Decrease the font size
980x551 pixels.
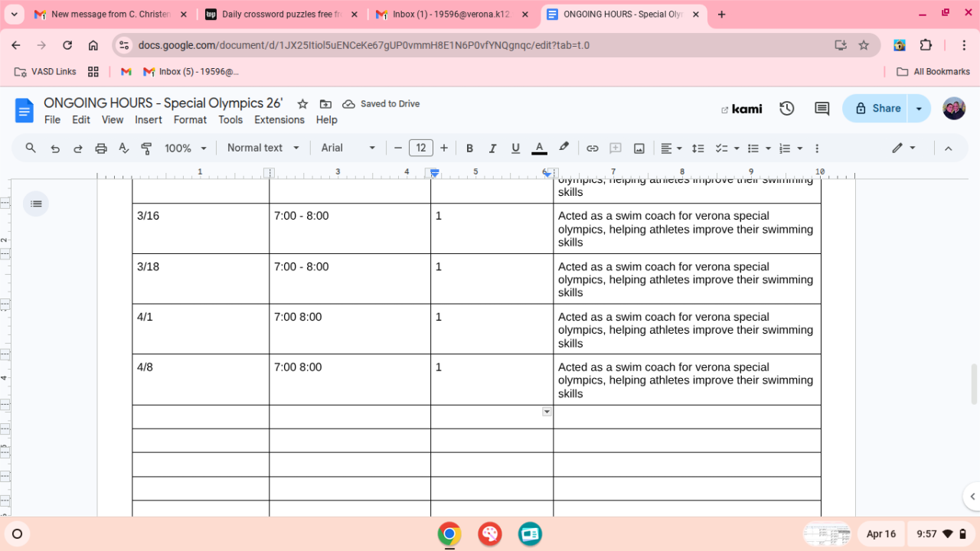pyautogui.click(x=398, y=148)
